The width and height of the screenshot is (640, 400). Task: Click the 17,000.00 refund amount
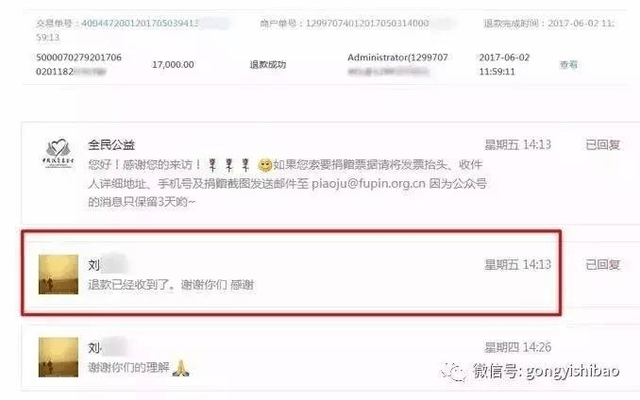point(173,64)
